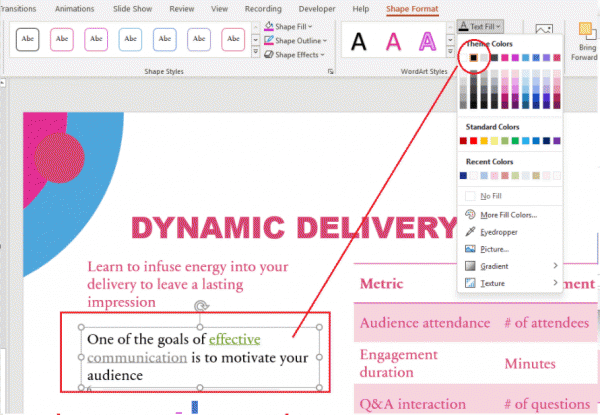Apply the black WordArt style
Viewport: 600px width, 415px height.
(x=358, y=41)
